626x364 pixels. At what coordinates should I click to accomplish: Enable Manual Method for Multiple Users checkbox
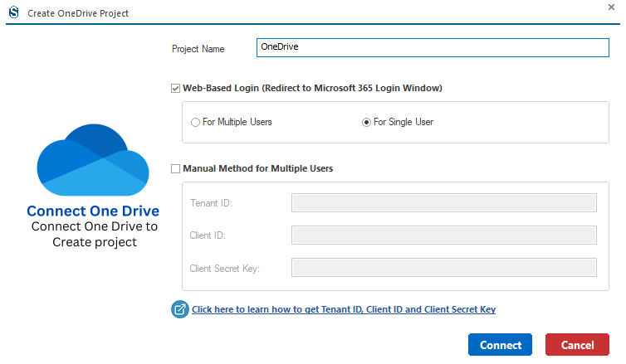175,168
